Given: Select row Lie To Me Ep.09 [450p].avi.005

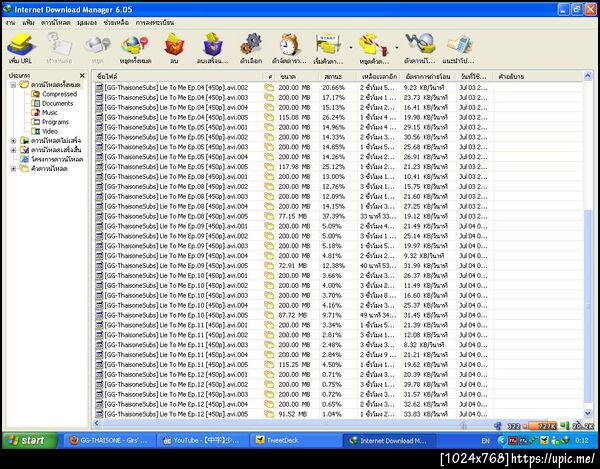Looking at the screenshot, I should (x=338, y=265).
